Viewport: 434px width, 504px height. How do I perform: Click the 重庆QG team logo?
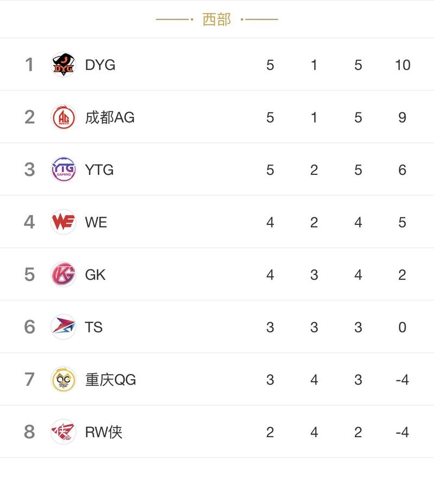63,379
